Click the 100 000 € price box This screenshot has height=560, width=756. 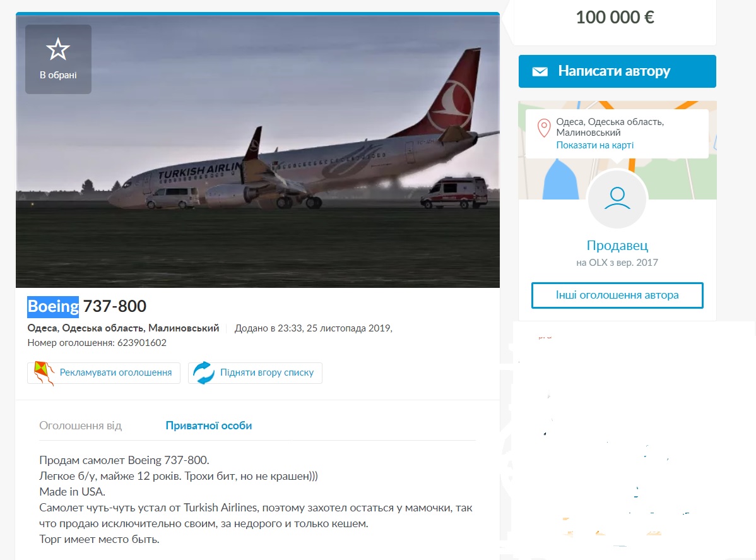click(x=615, y=18)
